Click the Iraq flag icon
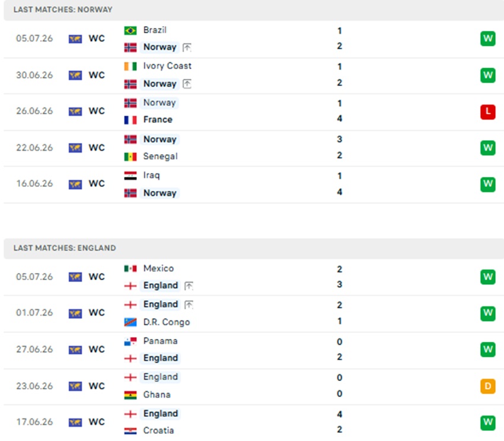 (x=130, y=175)
